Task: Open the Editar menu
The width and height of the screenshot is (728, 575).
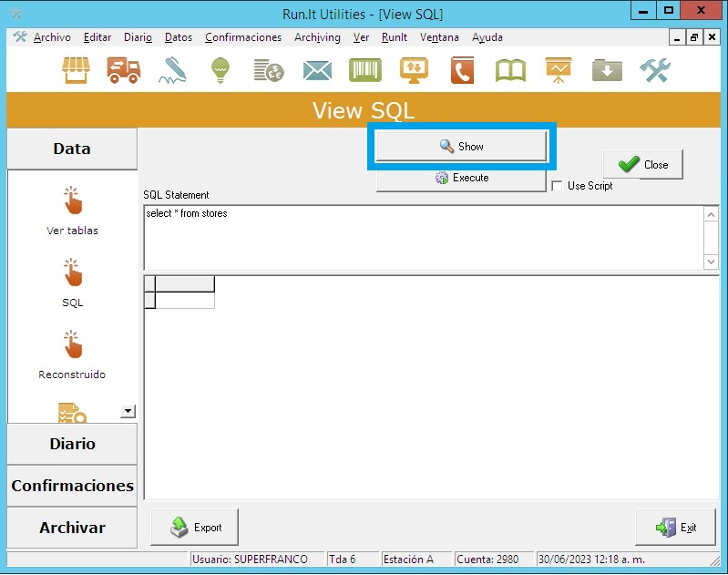Action: click(x=97, y=37)
